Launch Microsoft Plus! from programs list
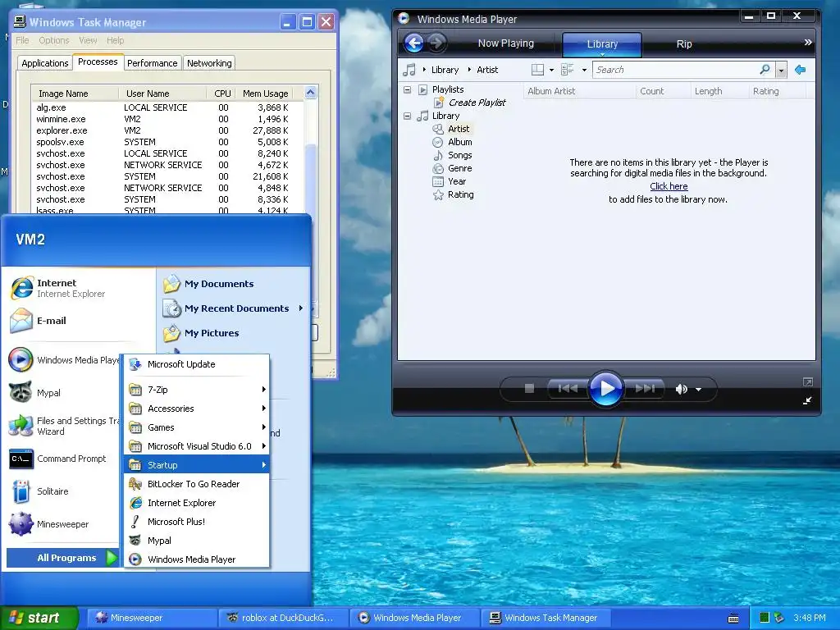The image size is (840, 630). tap(197, 522)
